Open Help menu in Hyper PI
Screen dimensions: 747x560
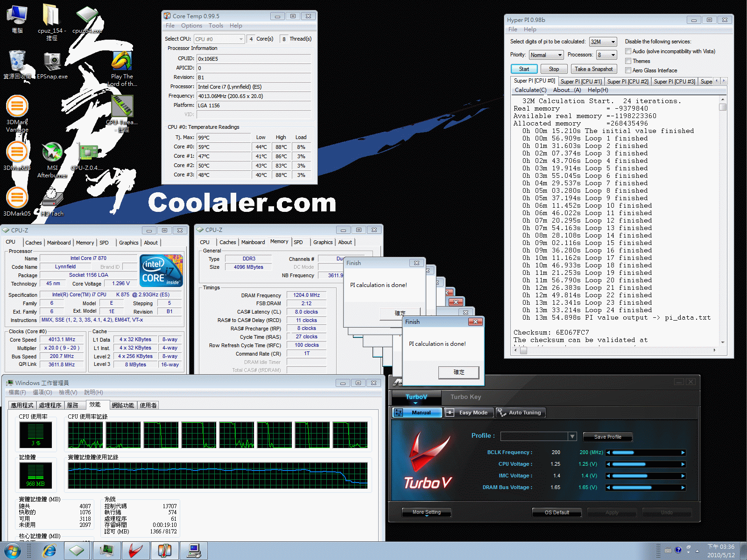(x=529, y=29)
